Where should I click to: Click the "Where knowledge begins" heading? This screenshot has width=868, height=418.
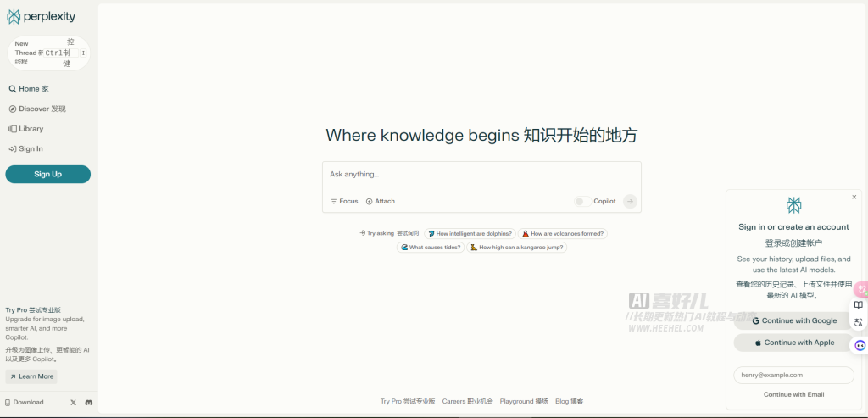(x=481, y=136)
